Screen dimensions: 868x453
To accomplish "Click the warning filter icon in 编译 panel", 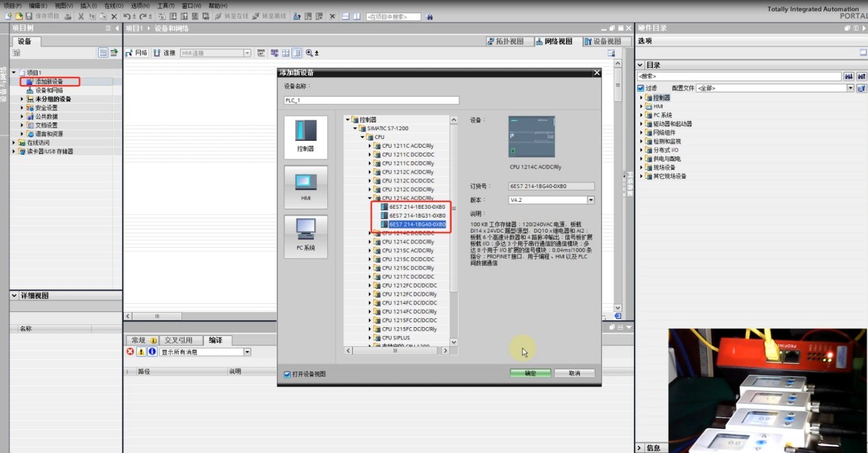I will point(141,352).
